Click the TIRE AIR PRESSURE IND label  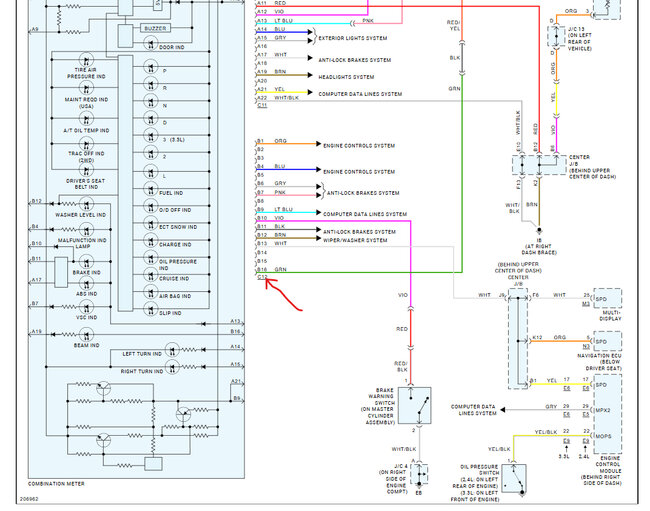[86, 73]
